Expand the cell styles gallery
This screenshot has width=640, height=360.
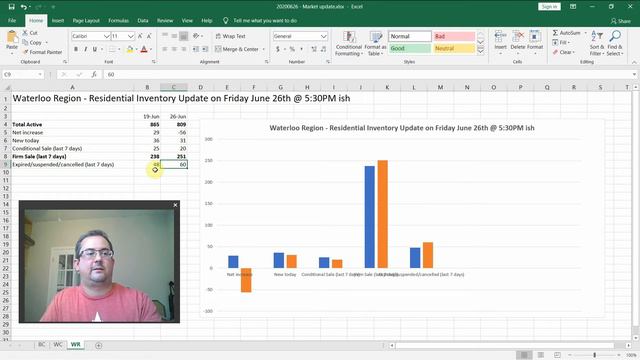[480, 51]
